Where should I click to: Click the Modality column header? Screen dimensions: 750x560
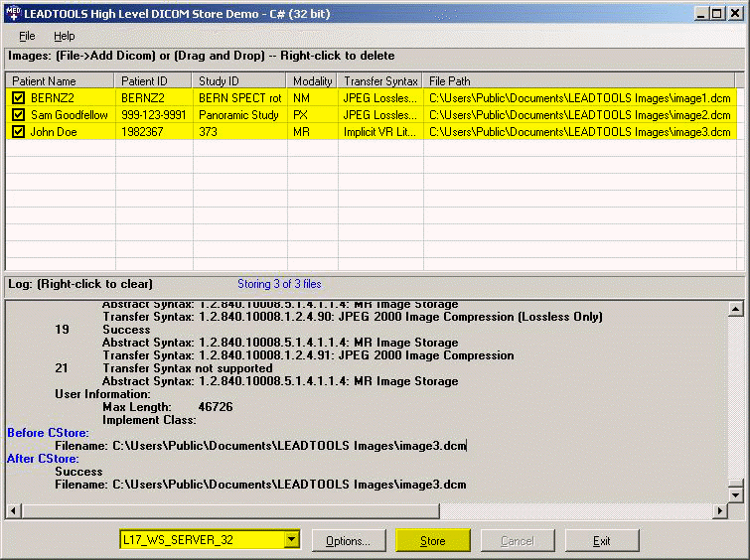pos(312,81)
